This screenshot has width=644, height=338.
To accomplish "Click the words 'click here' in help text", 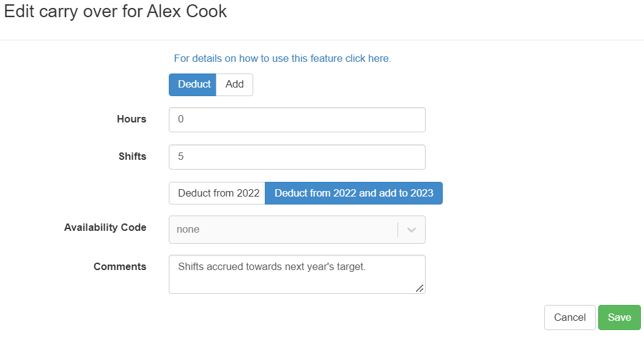I will pos(367,59).
